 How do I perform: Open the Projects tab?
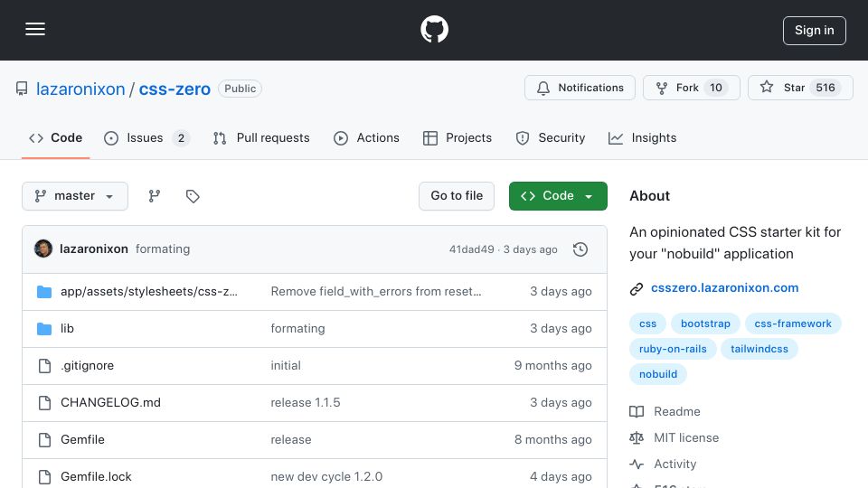click(x=458, y=137)
